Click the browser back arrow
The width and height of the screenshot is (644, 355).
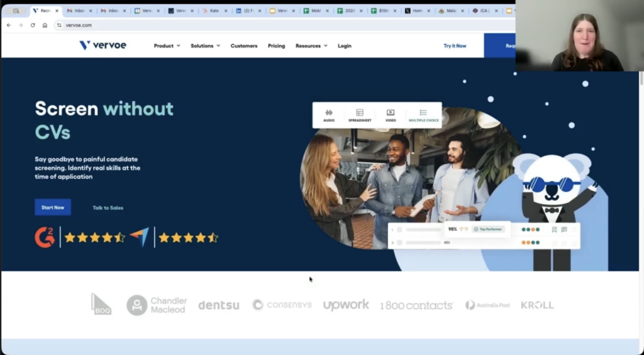[x=9, y=25]
